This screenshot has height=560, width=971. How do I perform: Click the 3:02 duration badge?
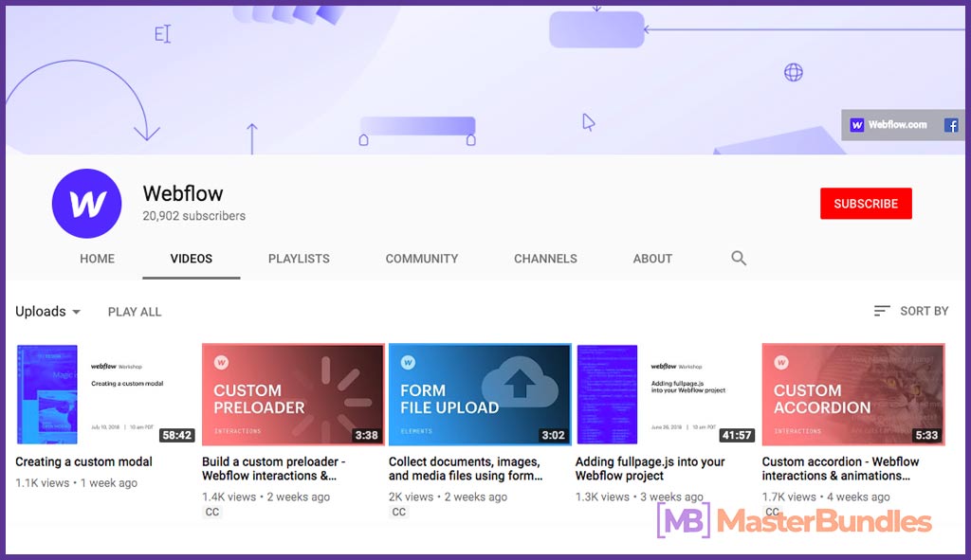point(553,435)
